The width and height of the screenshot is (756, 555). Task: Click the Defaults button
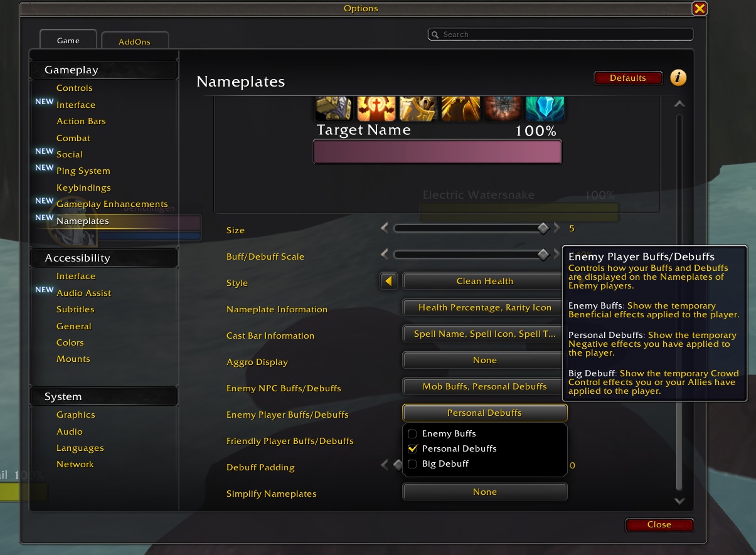click(x=628, y=78)
